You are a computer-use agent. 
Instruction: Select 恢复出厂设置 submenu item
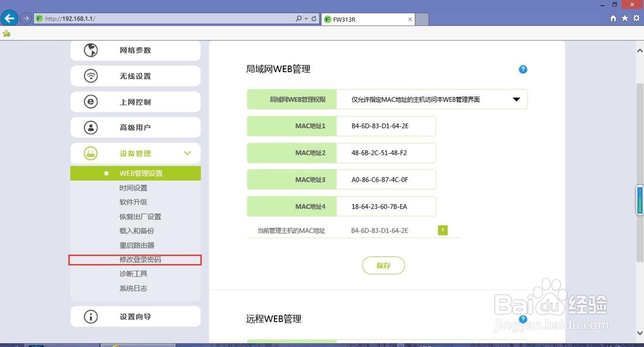click(140, 216)
